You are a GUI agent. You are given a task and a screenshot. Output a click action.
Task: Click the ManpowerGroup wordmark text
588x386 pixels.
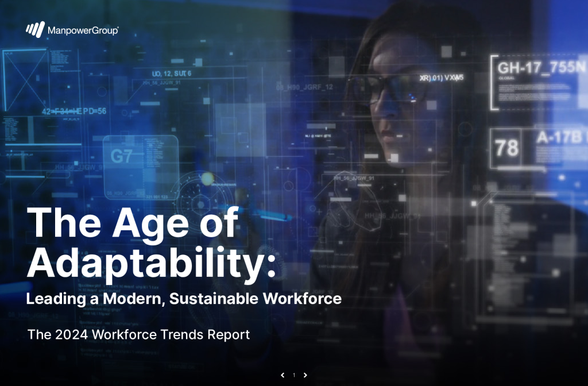(x=83, y=30)
